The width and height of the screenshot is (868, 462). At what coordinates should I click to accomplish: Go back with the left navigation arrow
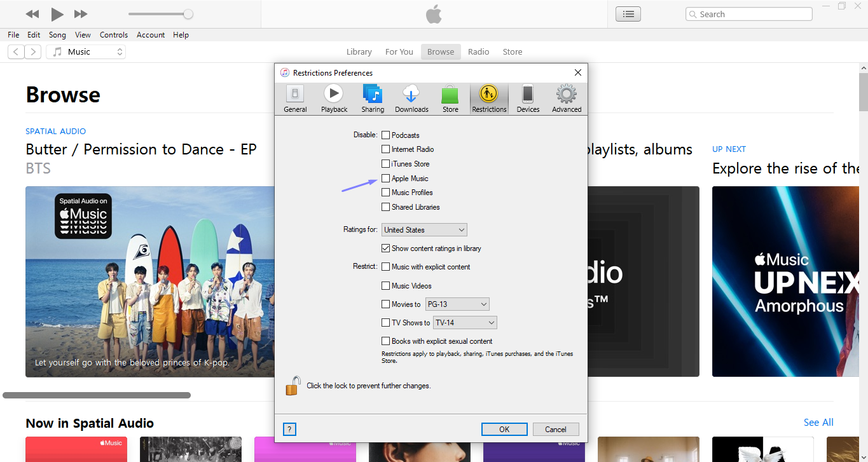[x=17, y=52]
